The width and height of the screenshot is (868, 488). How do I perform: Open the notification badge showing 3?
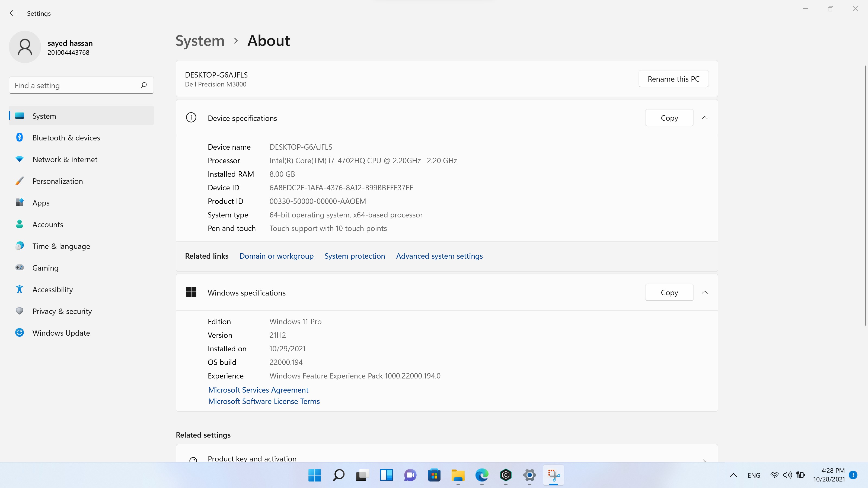853,475
